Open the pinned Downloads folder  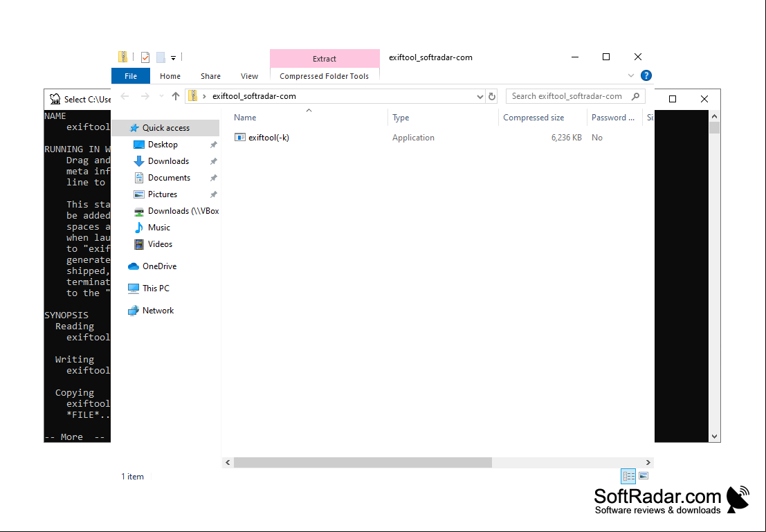pyautogui.click(x=168, y=161)
